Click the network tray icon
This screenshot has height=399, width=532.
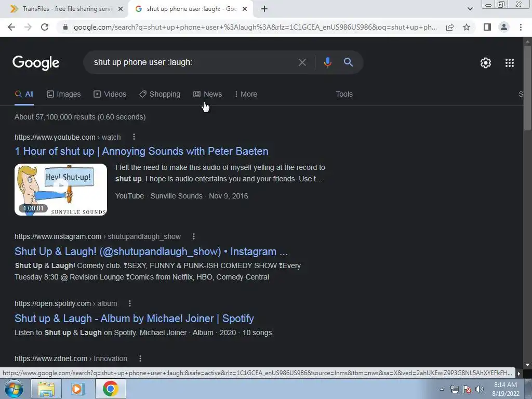(454, 389)
